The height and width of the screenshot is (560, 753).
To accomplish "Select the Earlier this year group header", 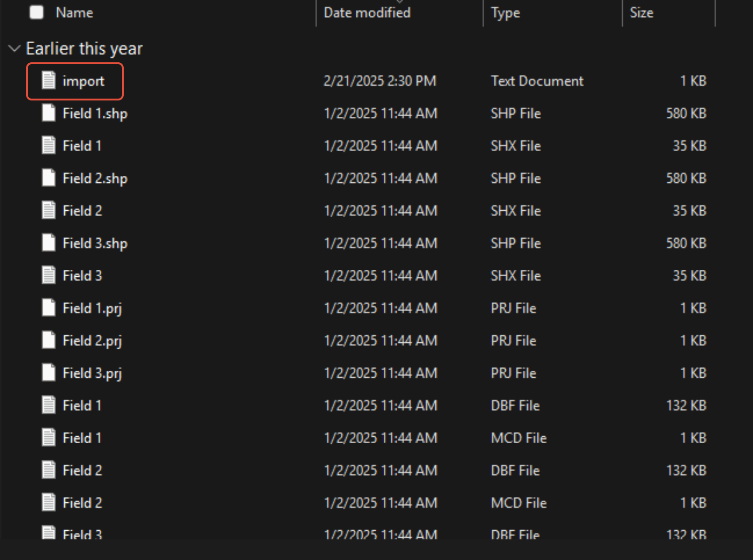I will tap(84, 48).
